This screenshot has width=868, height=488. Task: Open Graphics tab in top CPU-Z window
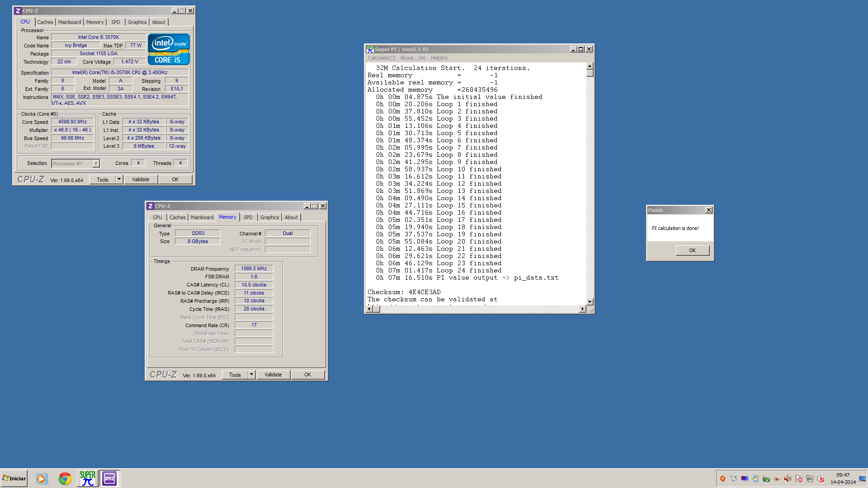137,22
